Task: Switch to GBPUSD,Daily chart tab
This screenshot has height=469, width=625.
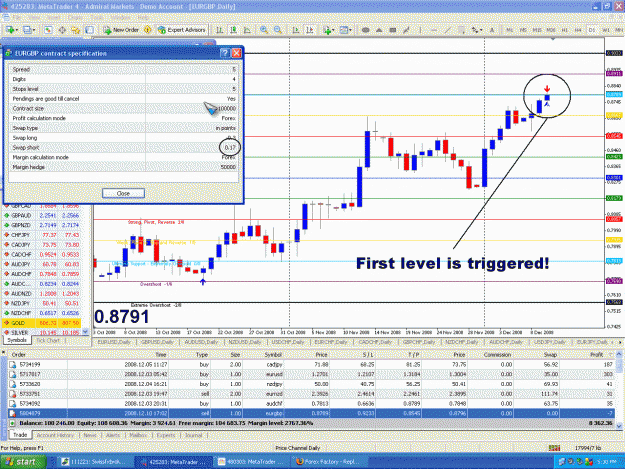Action: 157,342
